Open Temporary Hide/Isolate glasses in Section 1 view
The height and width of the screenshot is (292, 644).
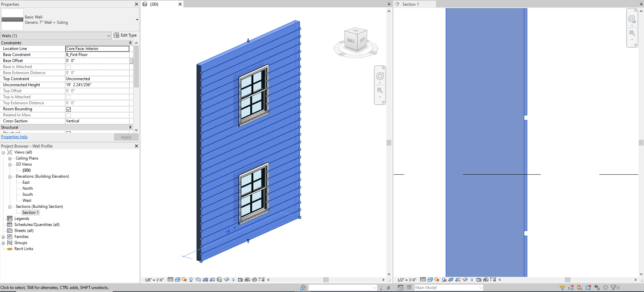pos(465,280)
